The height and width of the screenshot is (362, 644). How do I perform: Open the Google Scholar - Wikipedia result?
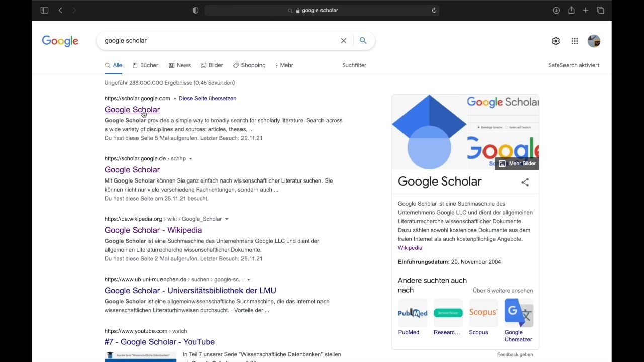point(153,230)
